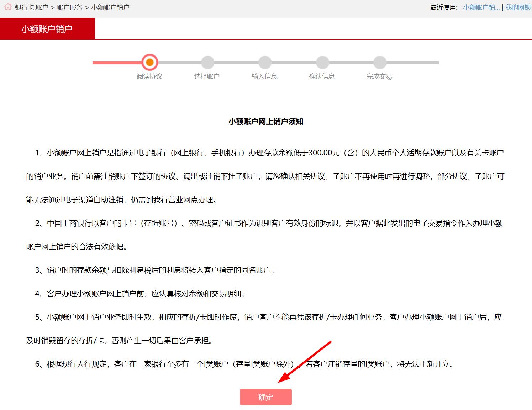This screenshot has height=410, width=532.
Task: Click the 确认信息 step circle
Action: (322, 63)
